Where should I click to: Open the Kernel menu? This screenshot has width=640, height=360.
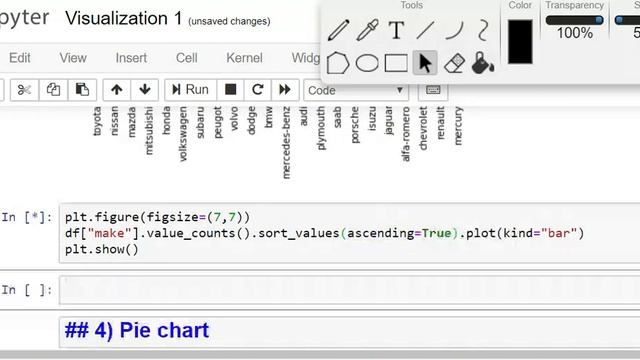point(244,58)
